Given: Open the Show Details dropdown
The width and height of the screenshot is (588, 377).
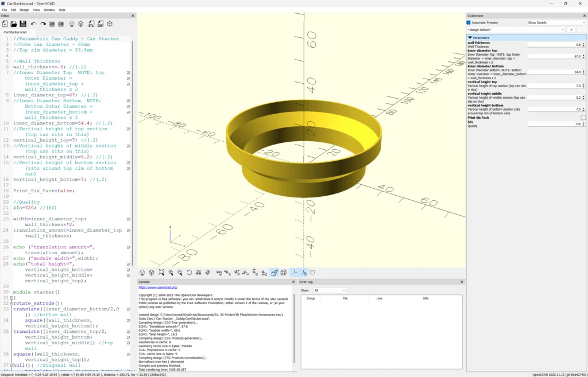Looking at the screenshot, I should (556, 22).
